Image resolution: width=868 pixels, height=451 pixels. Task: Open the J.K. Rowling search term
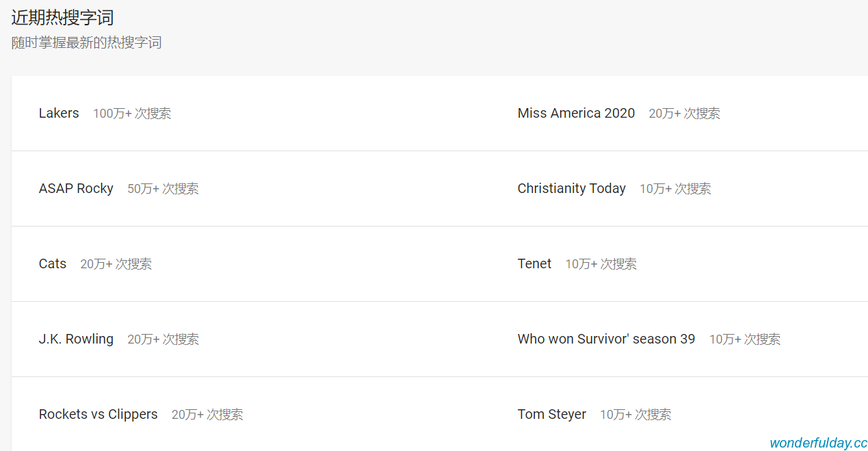point(76,339)
